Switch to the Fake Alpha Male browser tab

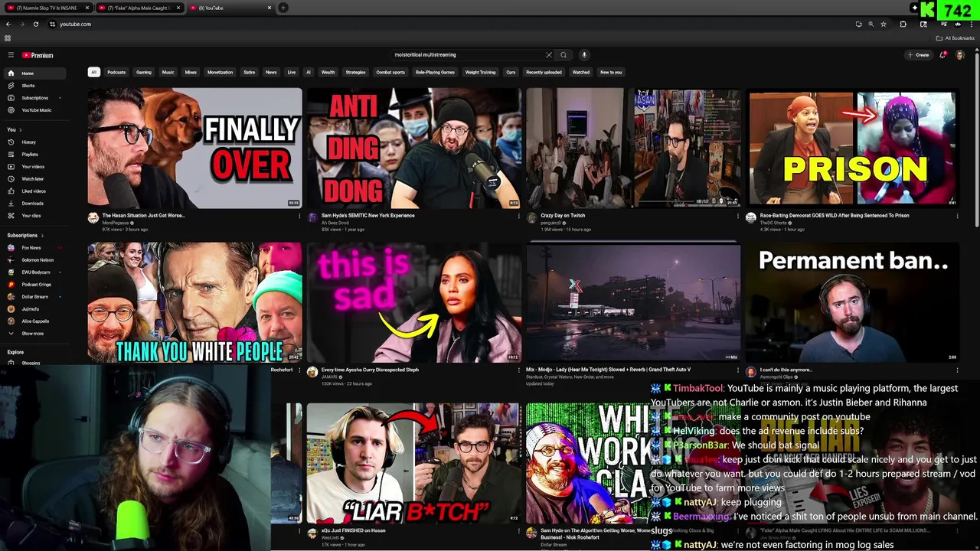(x=139, y=8)
